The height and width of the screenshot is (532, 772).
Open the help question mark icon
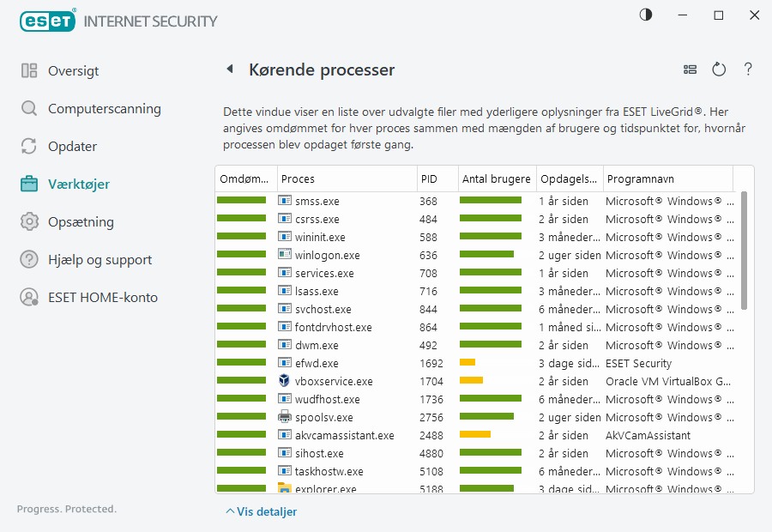coord(748,70)
